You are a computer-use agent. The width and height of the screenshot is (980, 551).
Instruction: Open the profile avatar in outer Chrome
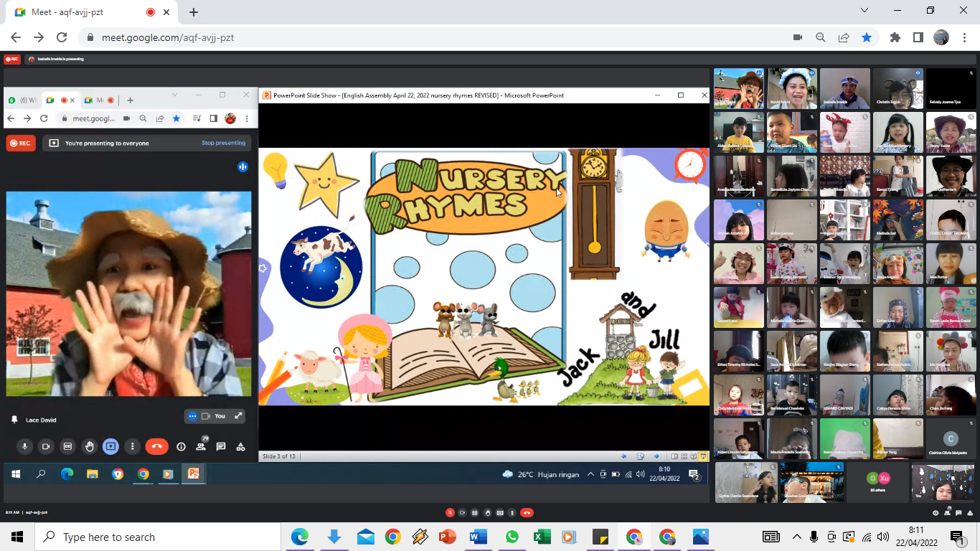tap(941, 37)
